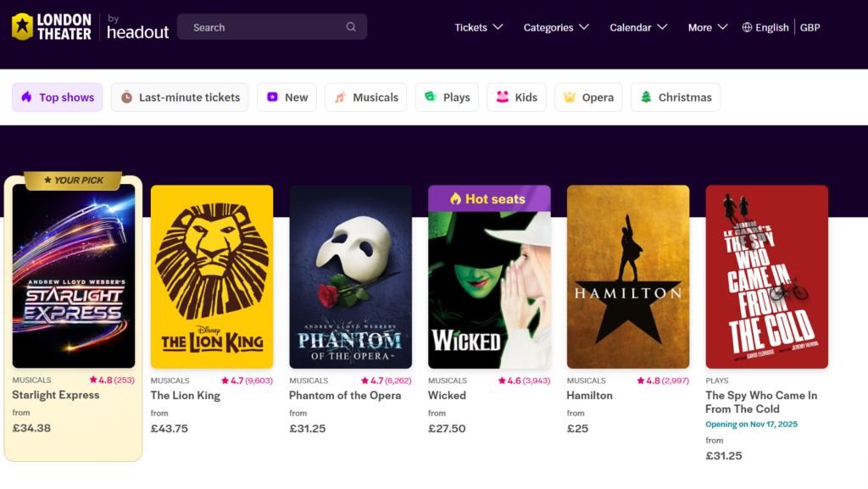Click the search magnifier icon

[351, 27]
